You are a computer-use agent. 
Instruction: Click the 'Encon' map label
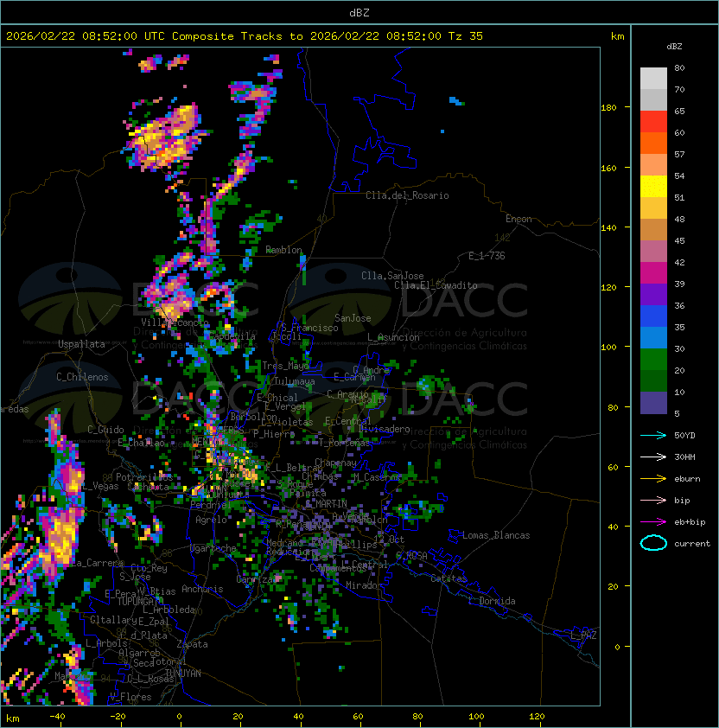[519, 219]
